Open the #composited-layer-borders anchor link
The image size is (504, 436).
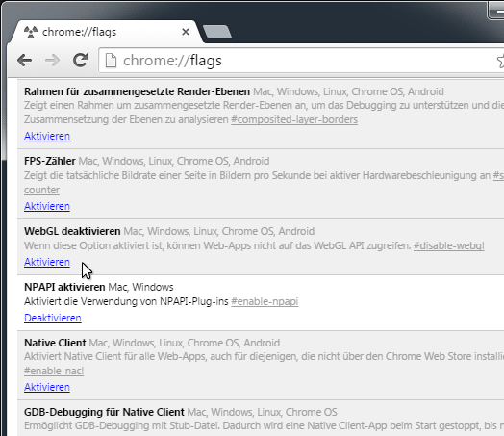click(294, 119)
